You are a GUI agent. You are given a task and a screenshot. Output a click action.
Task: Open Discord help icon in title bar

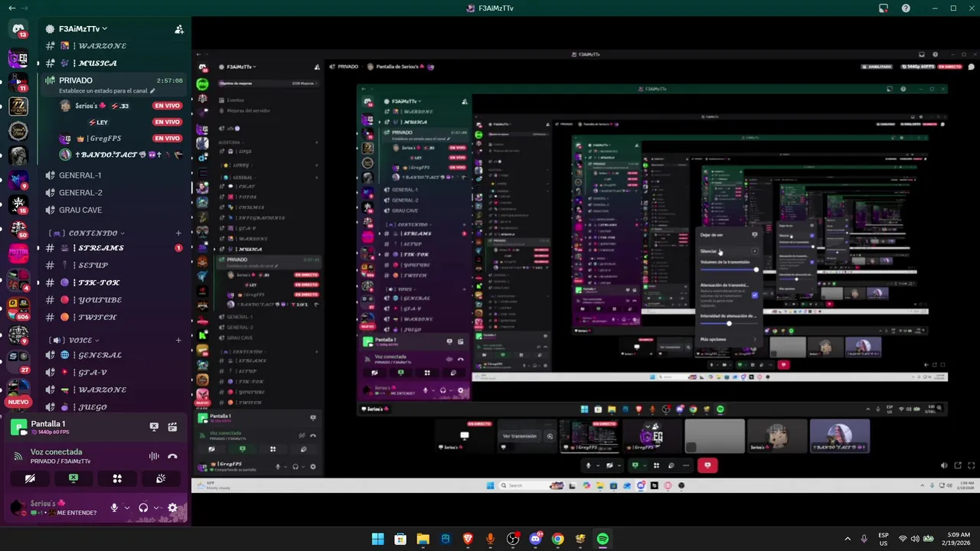906,8
